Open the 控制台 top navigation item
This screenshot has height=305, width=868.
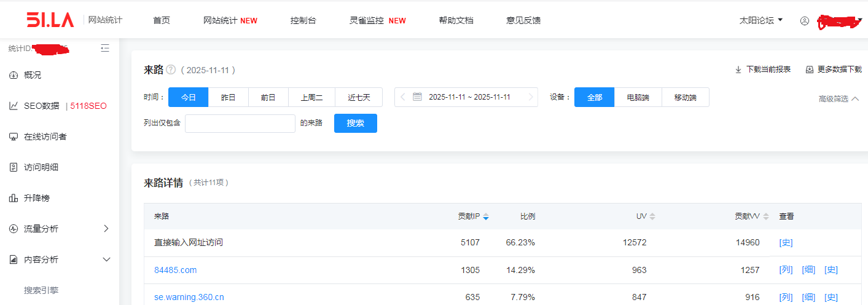[x=303, y=20]
